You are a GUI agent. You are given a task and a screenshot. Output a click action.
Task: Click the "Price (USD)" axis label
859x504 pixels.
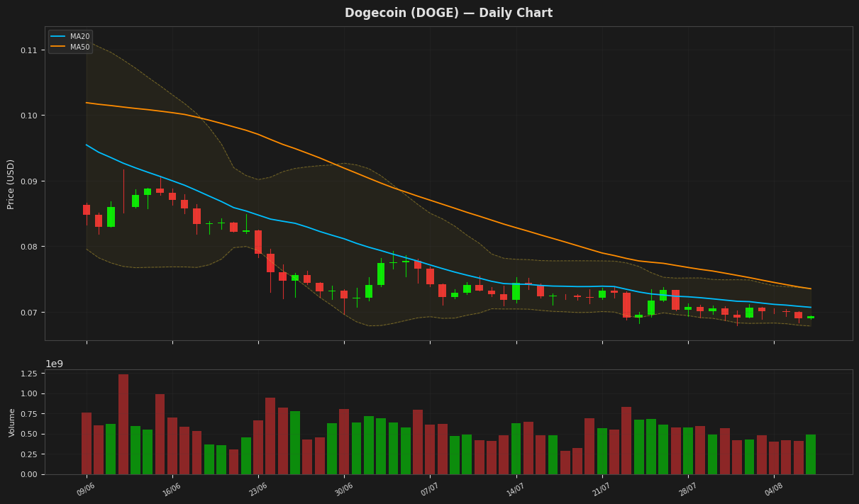pyautogui.click(x=11, y=184)
